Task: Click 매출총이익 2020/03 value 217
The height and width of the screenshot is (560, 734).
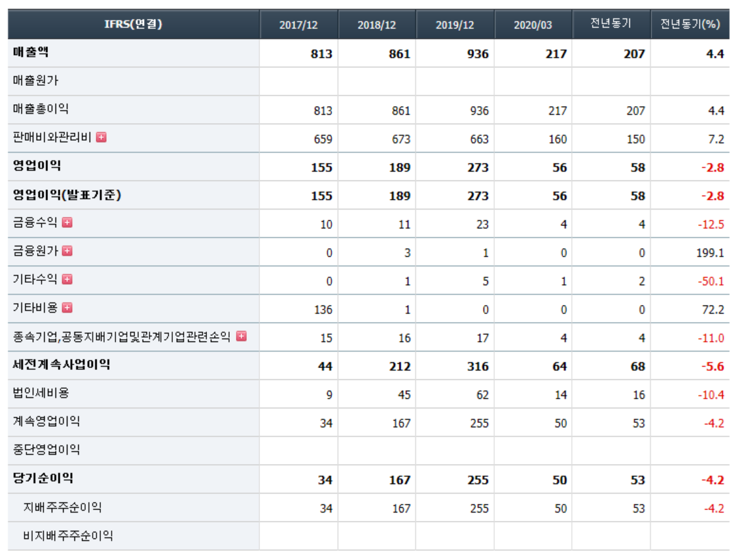Action: coord(557,110)
